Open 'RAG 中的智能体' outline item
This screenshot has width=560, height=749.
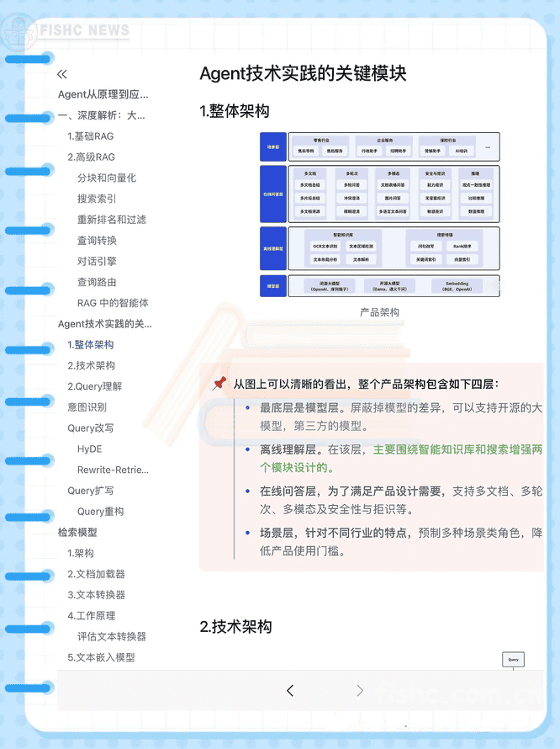[112, 302]
